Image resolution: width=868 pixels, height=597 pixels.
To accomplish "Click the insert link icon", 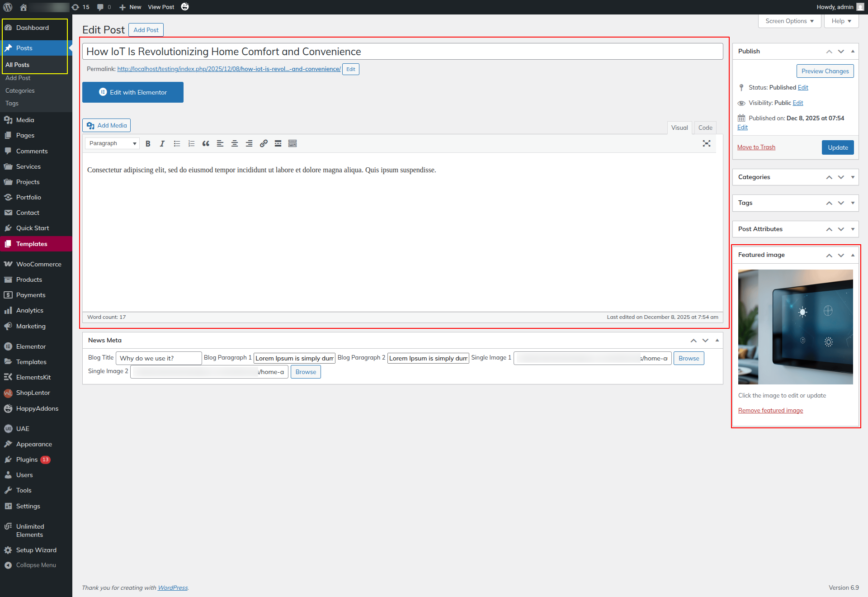I will (x=264, y=143).
